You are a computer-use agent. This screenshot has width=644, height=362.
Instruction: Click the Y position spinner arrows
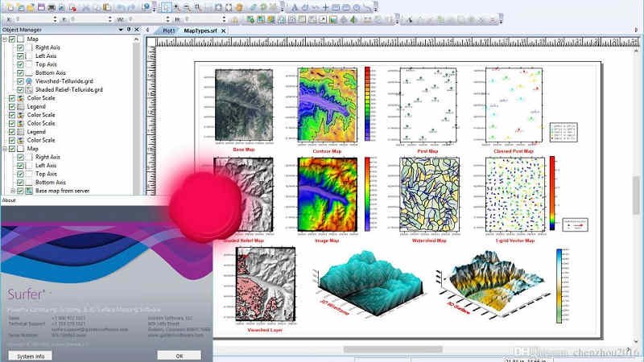pos(110,19)
